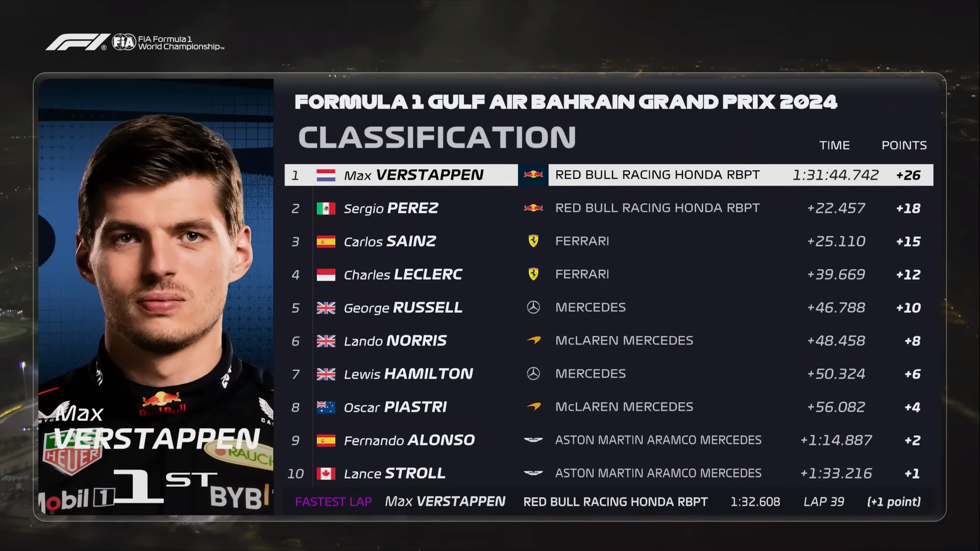This screenshot has width=980, height=551.
Task: Click the Canada flag beside Lance Stroll
Action: 326,474
